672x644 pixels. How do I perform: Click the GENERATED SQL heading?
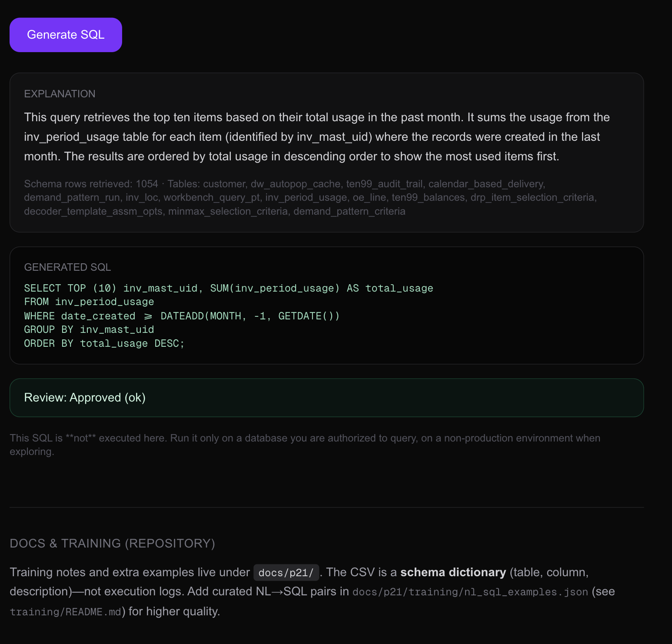pyautogui.click(x=67, y=267)
